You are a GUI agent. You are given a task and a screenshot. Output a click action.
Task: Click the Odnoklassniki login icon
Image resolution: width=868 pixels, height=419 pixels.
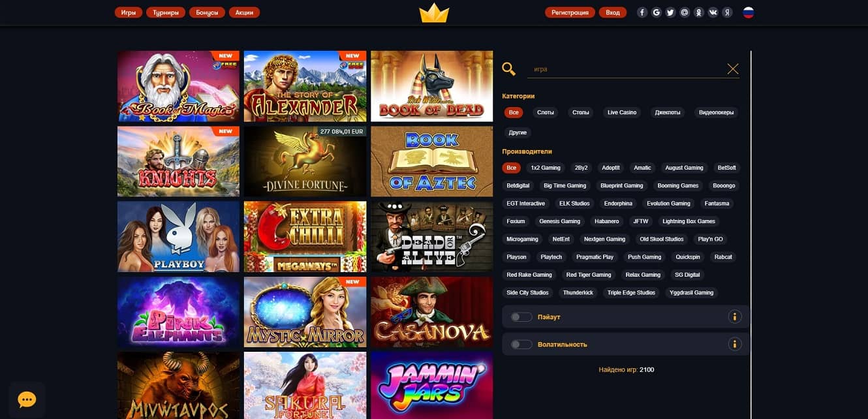pos(699,12)
